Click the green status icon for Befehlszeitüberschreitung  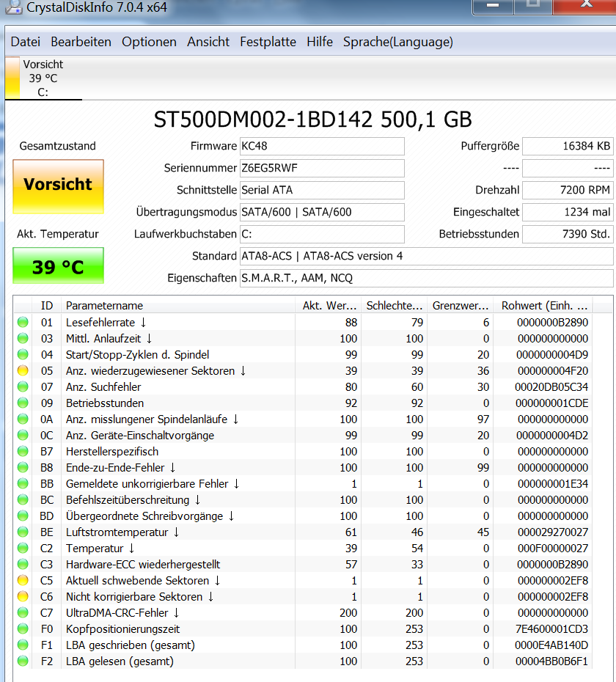tap(23, 499)
